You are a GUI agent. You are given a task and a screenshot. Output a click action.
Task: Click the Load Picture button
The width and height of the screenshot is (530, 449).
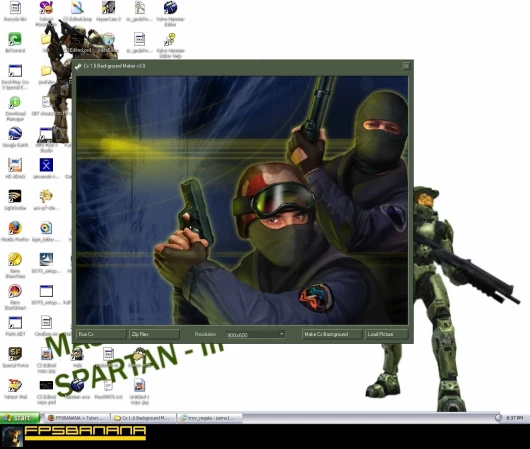tap(386, 334)
